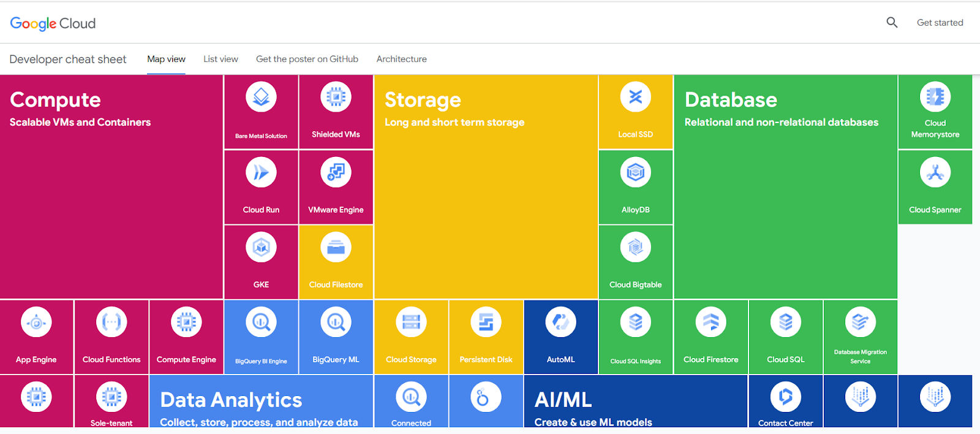Open the AI/ML category block
The height and width of the screenshot is (434, 980).
[636, 401]
